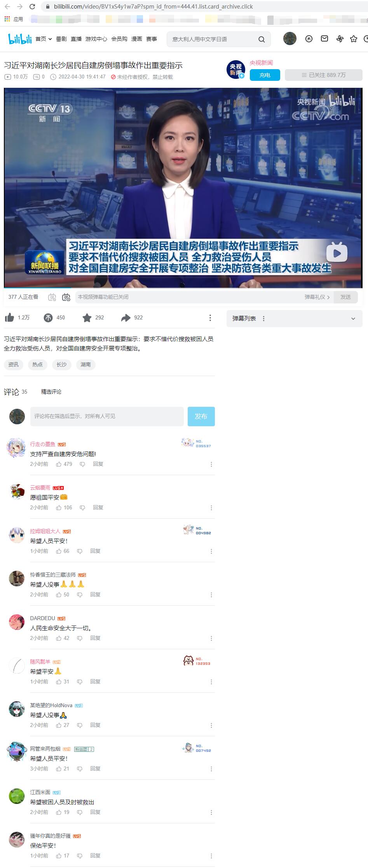
Task: Toggle the danmaku display switch
Action: (52, 297)
